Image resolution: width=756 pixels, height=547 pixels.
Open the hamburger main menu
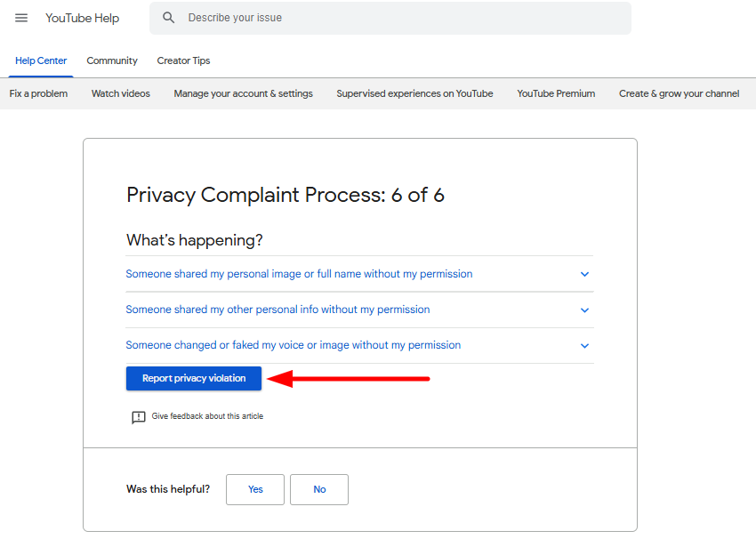[21, 18]
